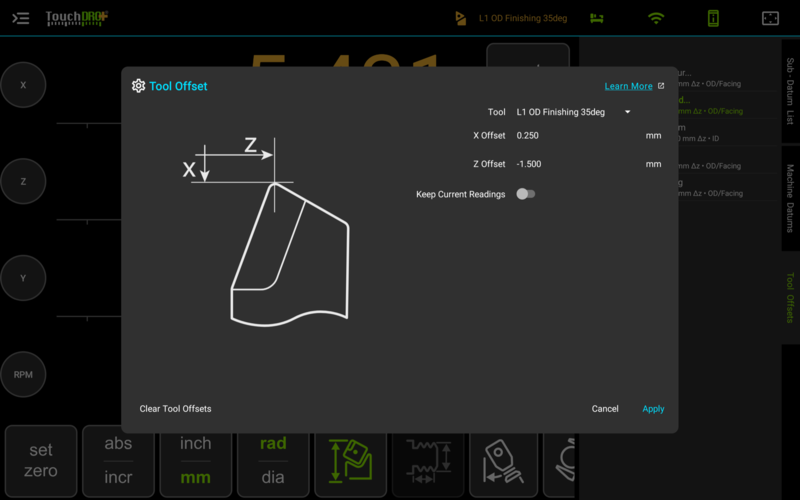This screenshot has height=500, width=800.
Task: Click the active tool icon in top bar
Action: (x=460, y=18)
